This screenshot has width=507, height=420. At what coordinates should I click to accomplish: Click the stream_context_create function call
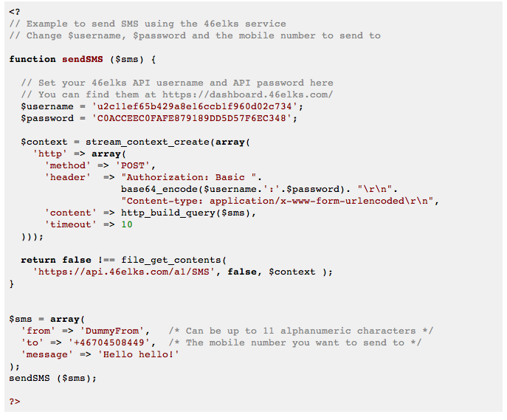click(x=148, y=142)
